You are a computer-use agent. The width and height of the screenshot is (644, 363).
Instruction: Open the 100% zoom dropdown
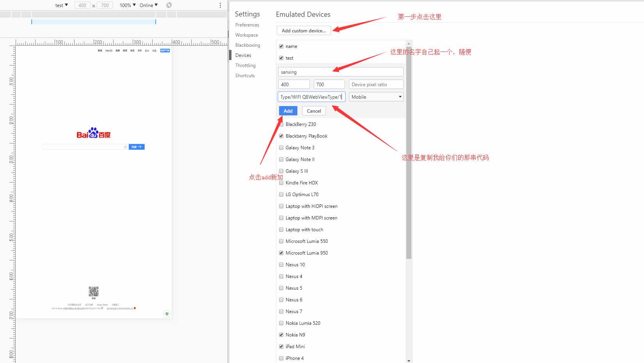[128, 5]
